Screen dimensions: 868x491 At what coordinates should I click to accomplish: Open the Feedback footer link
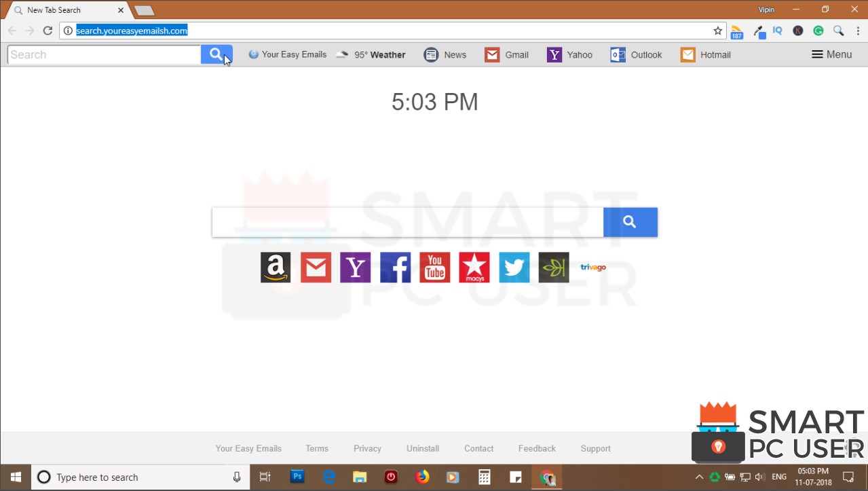537,448
